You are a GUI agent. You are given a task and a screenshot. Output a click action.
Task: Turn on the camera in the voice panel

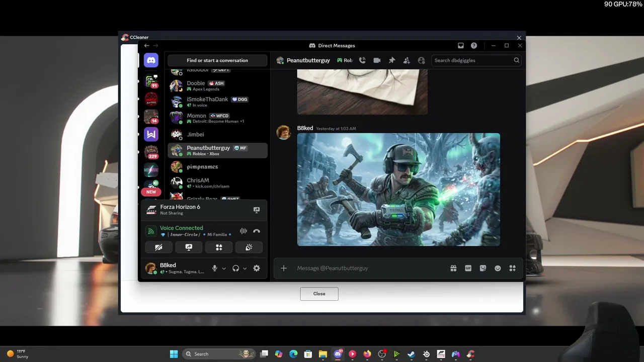click(x=158, y=247)
